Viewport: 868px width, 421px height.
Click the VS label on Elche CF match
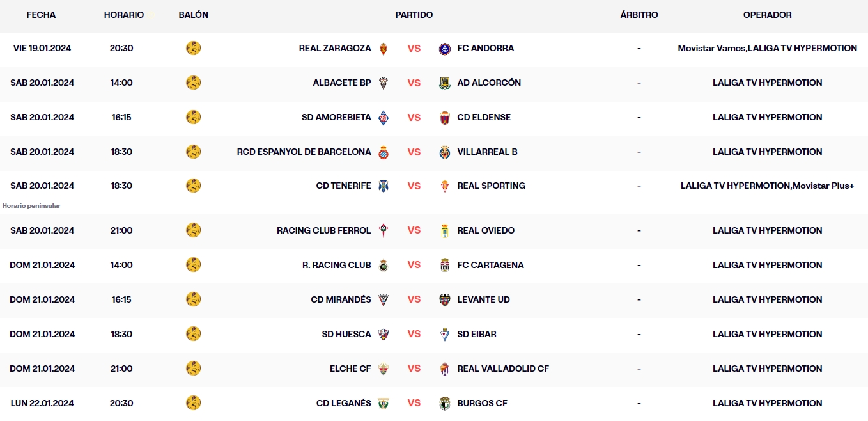tap(414, 369)
